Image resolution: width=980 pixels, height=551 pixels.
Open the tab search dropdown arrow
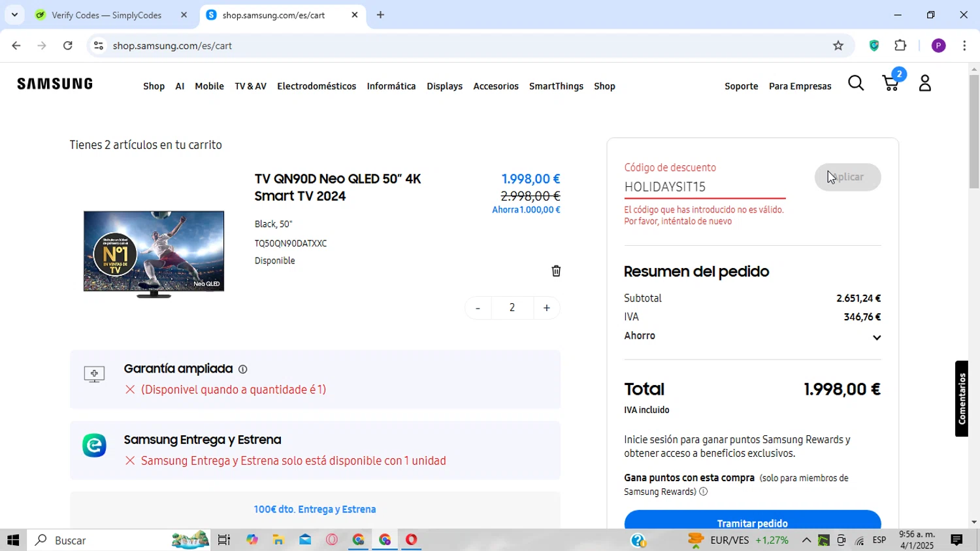pos(14,15)
